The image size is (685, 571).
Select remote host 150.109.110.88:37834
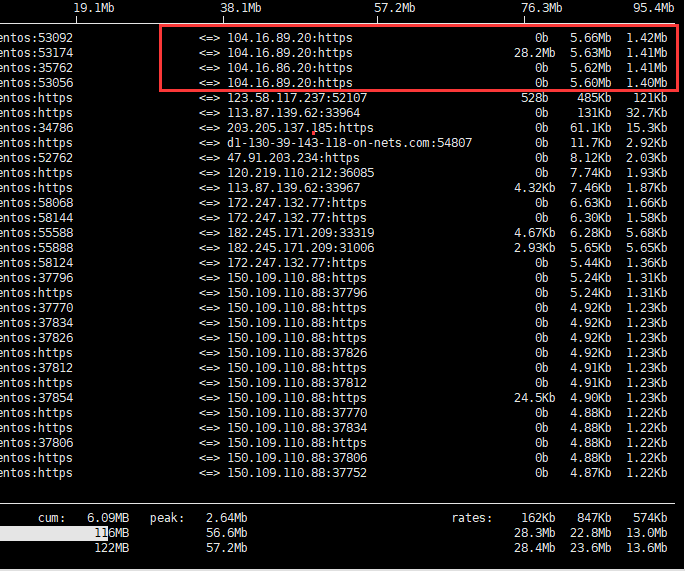pos(297,428)
